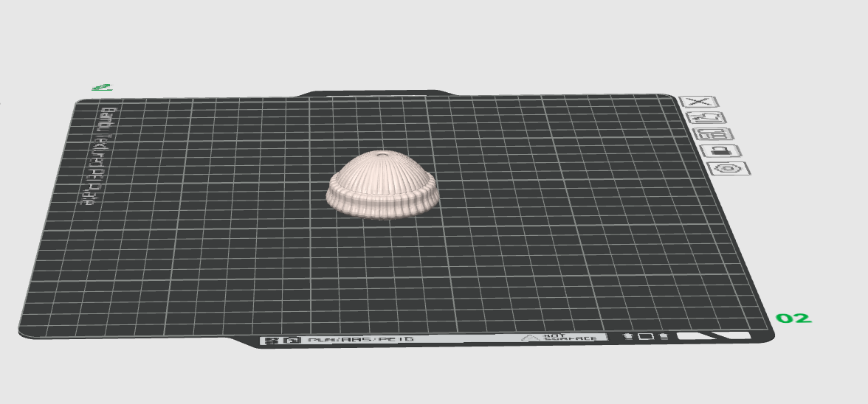Auto-orient objects on plate icon
Image resolution: width=868 pixels, height=404 pixels.
(706, 118)
